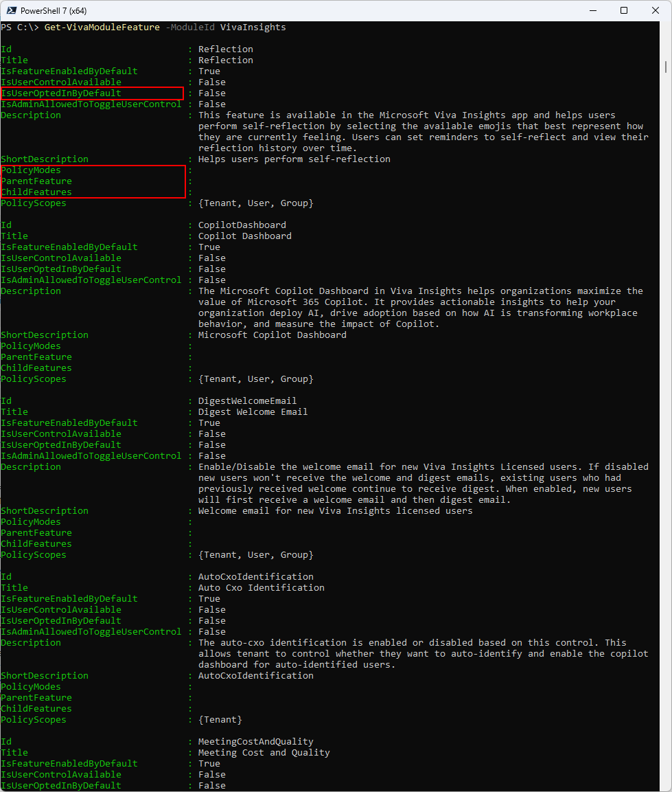Click the 'Helps users perform self-reflection' text

[x=294, y=159]
